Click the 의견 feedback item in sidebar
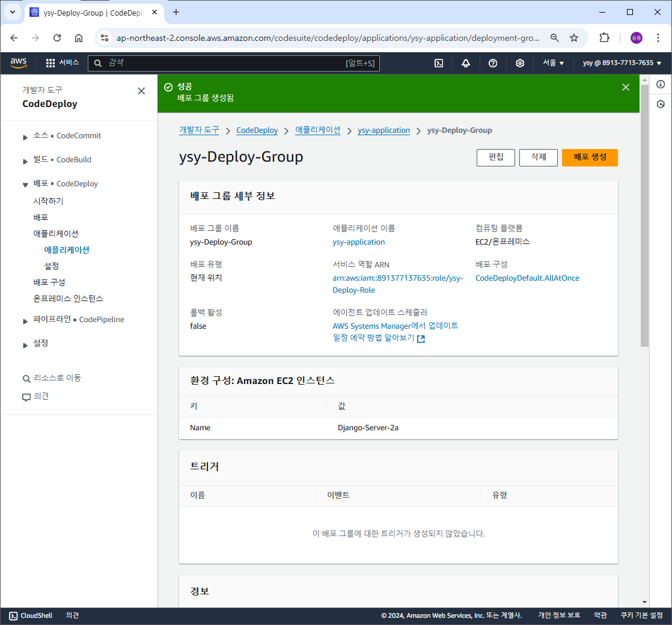This screenshot has height=625, width=672. coord(35,396)
